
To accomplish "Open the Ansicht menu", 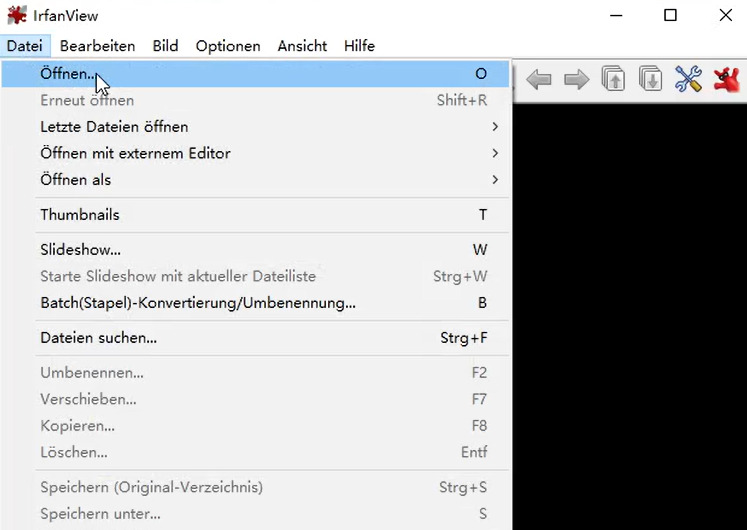I will pos(302,46).
